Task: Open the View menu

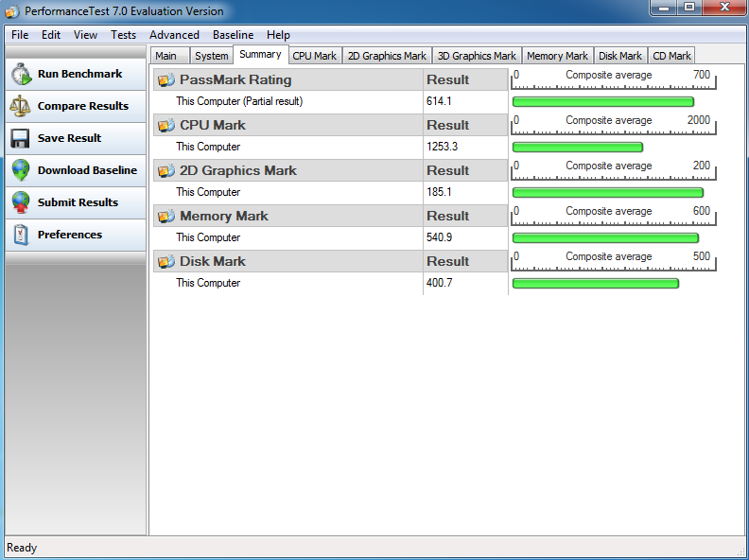Action: coord(85,35)
